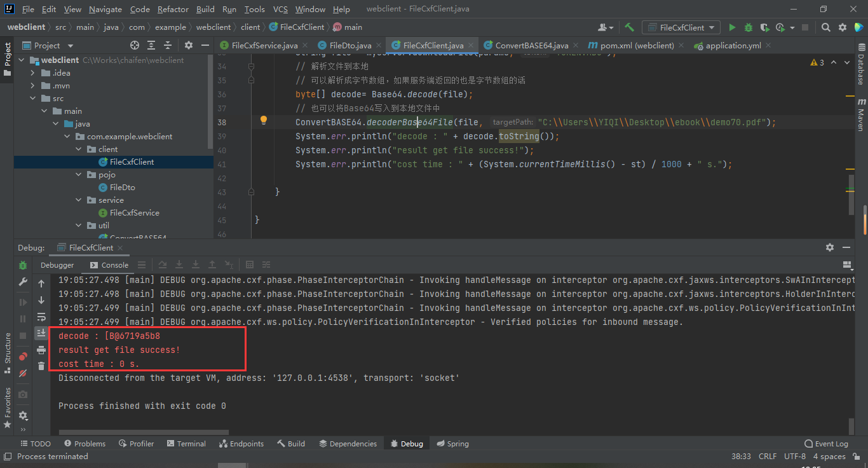This screenshot has height=468, width=868.
Task: Open the Problems tool window
Action: pyautogui.click(x=85, y=443)
